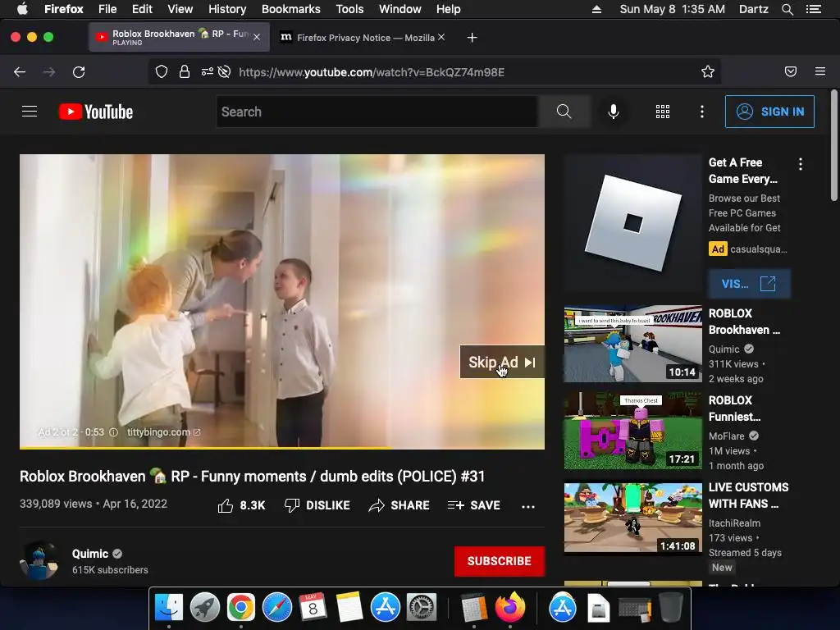Open the Quimic channel name link

(90, 554)
